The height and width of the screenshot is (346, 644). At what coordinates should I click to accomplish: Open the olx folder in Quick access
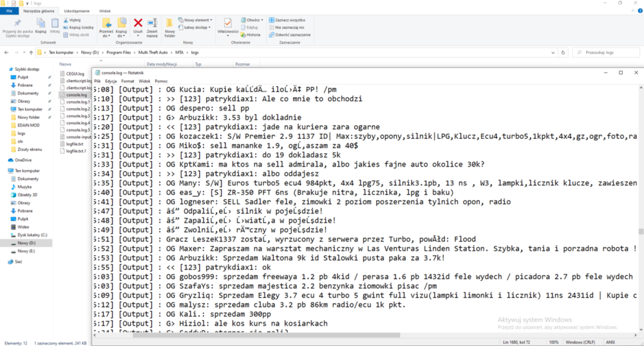click(x=17, y=141)
